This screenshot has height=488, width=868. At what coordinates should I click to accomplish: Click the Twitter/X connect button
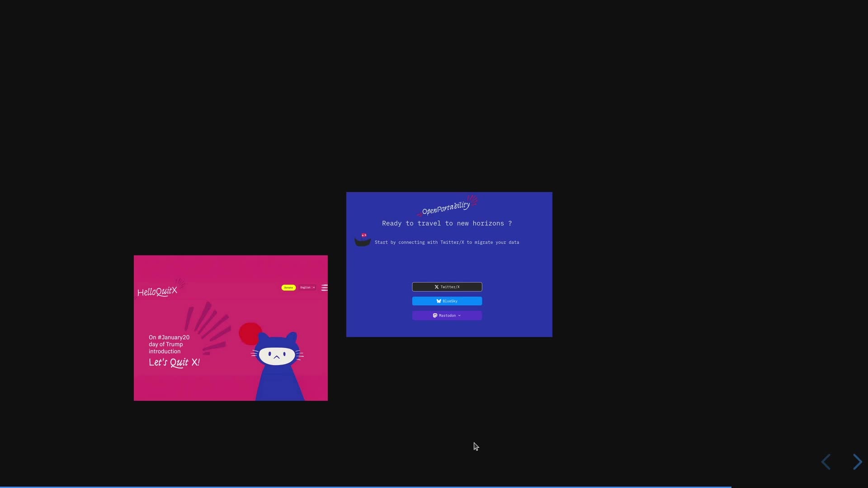pos(447,287)
